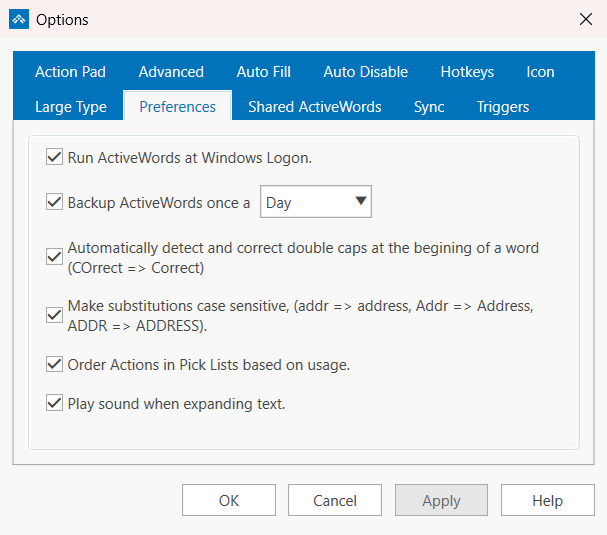This screenshot has width=607, height=535.
Task: Click the 'Run ActiveWords at Windows Logon.' label
Action: (x=190, y=158)
